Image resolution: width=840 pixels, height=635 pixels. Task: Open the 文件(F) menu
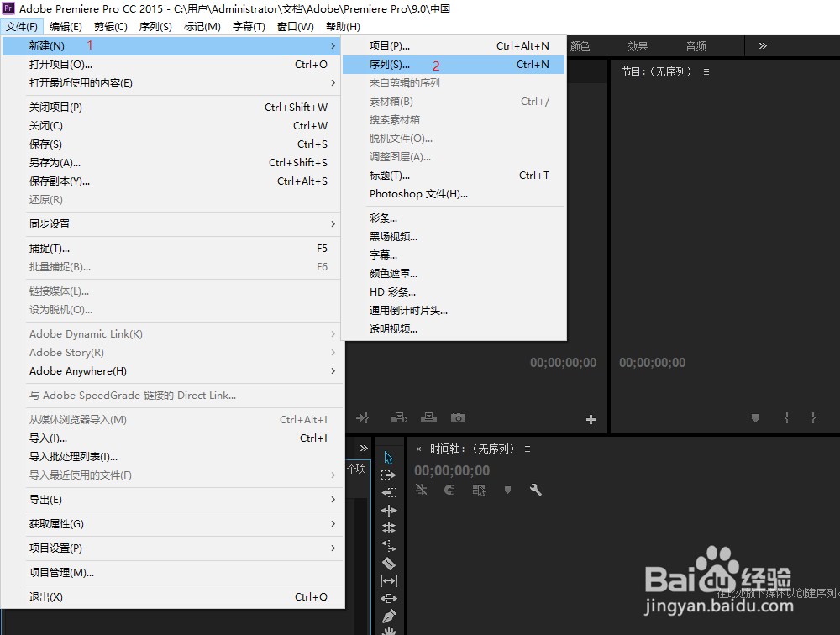pos(22,26)
